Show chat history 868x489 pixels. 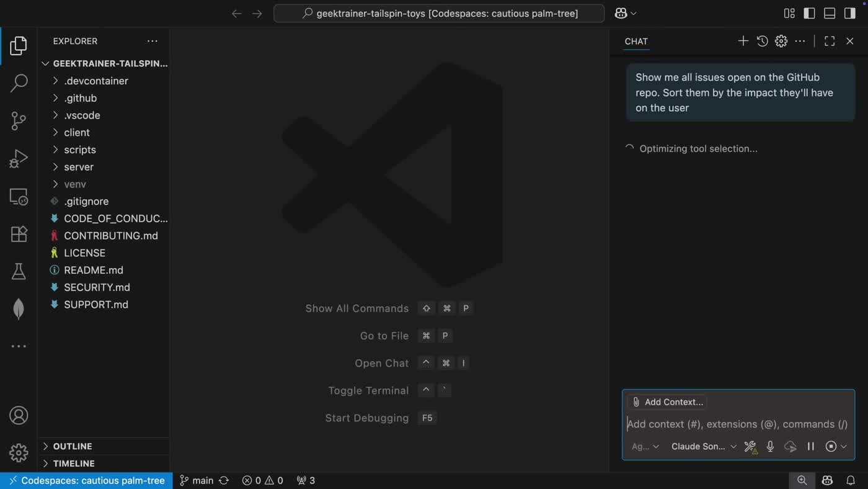coord(763,41)
